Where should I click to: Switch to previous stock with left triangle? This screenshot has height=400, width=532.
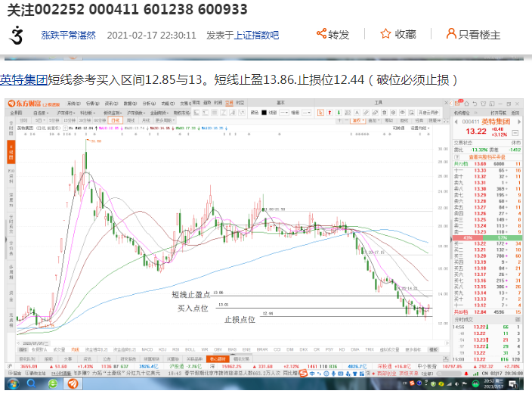[456, 122]
